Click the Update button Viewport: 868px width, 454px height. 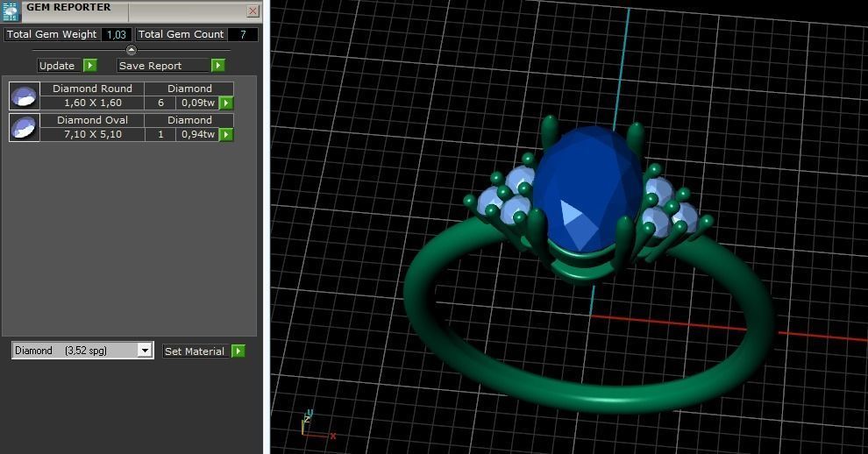pyautogui.click(x=60, y=66)
